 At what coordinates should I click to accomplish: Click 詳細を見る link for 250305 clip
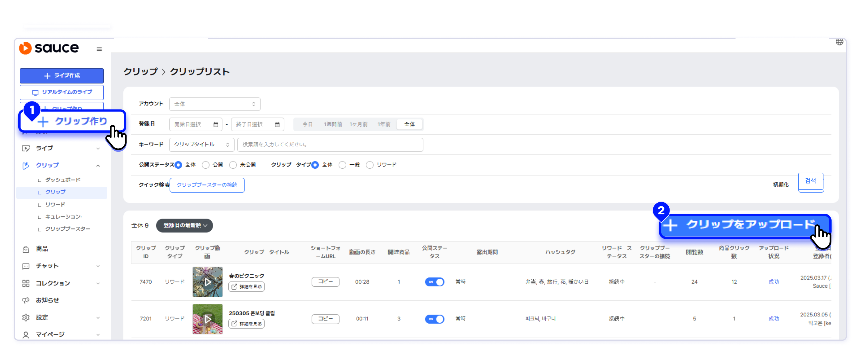click(x=246, y=324)
